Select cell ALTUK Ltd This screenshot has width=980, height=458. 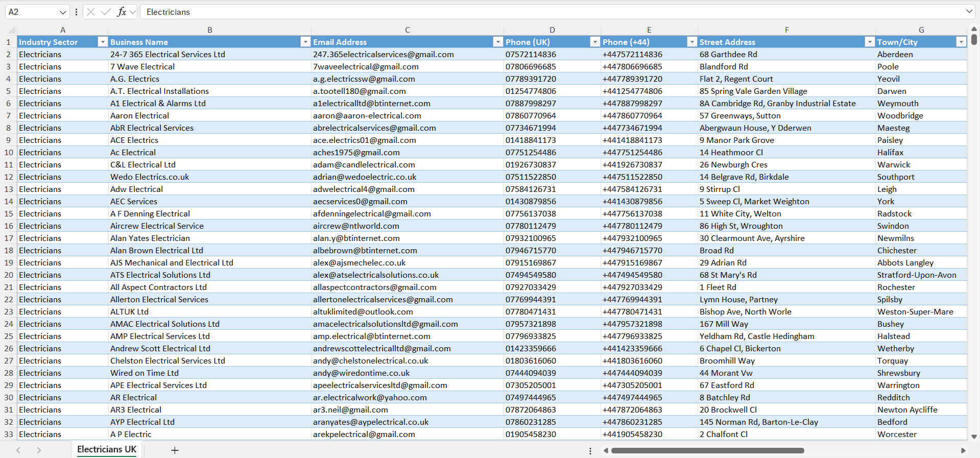pos(210,311)
